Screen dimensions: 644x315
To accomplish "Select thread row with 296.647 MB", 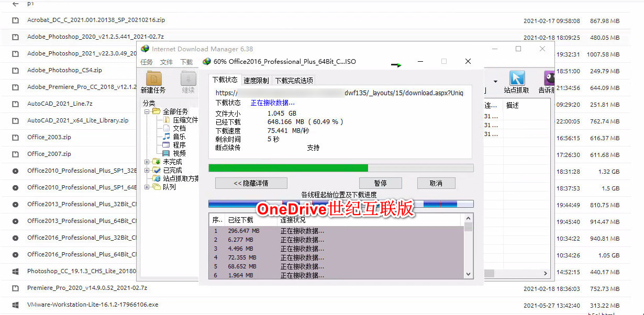I will click(336, 231).
